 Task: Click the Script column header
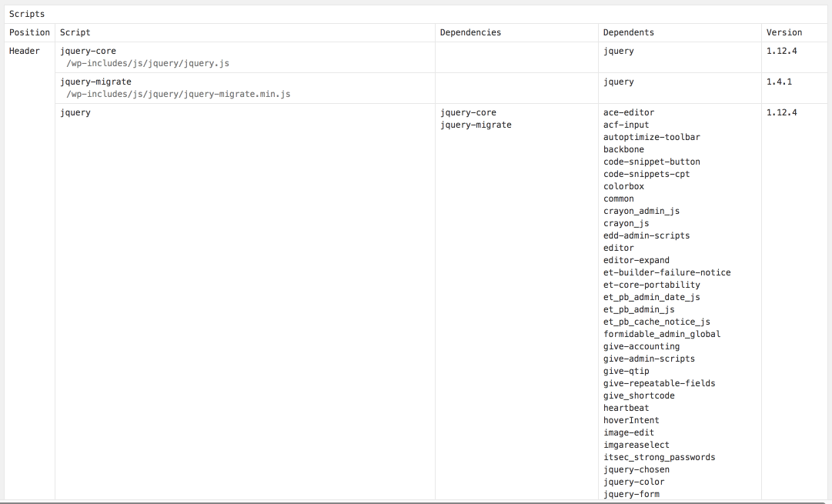tap(75, 32)
